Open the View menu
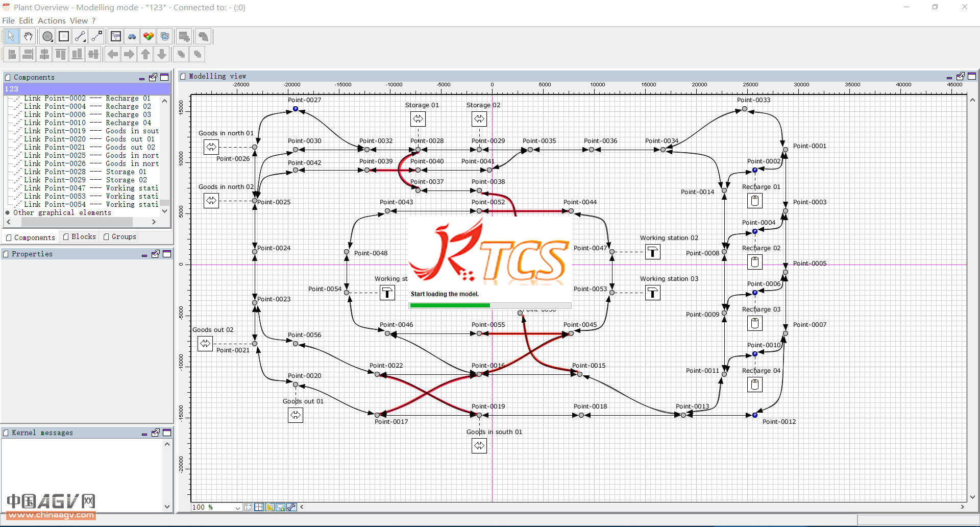The height and width of the screenshot is (527, 980). [79, 20]
